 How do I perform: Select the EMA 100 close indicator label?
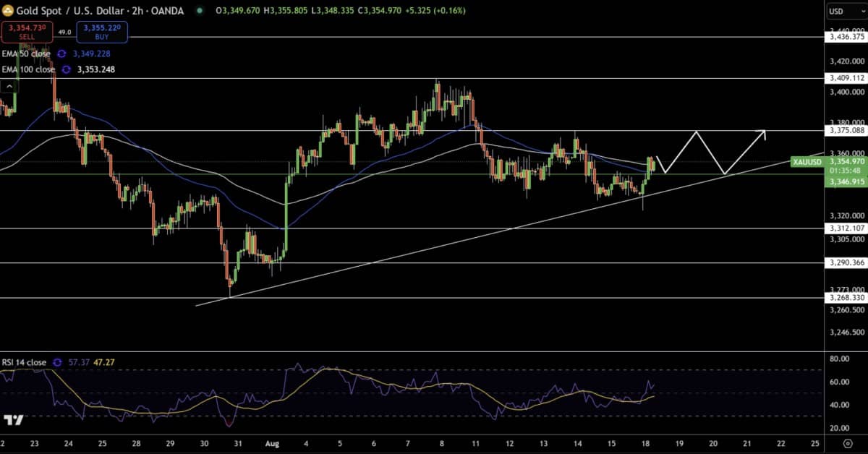pyautogui.click(x=28, y=69)
